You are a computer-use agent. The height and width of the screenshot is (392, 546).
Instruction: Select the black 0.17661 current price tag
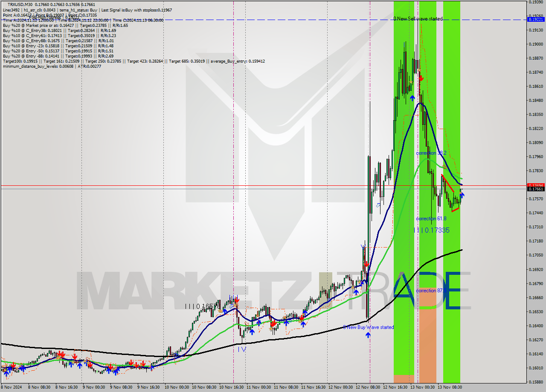[x=537, y=189]
